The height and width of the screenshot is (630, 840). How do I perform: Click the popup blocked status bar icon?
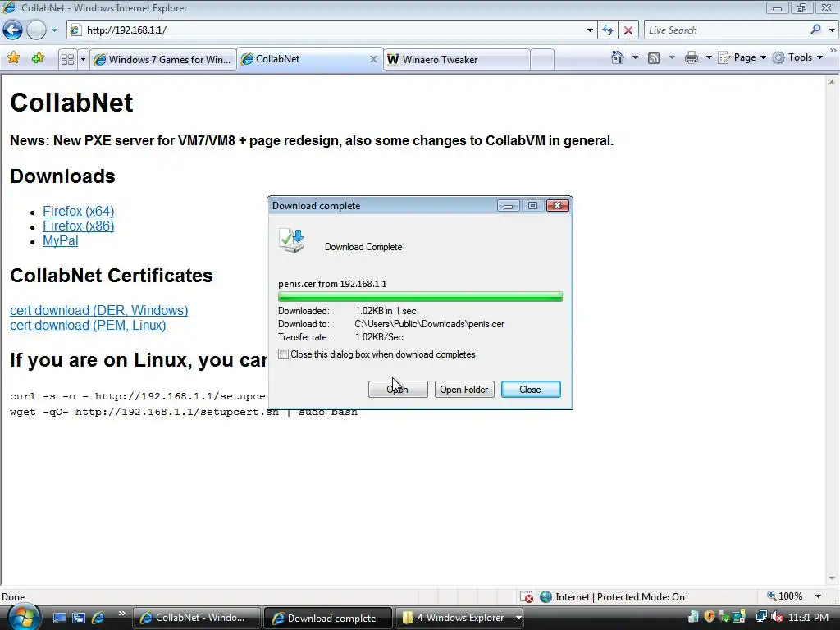[527, 597]
